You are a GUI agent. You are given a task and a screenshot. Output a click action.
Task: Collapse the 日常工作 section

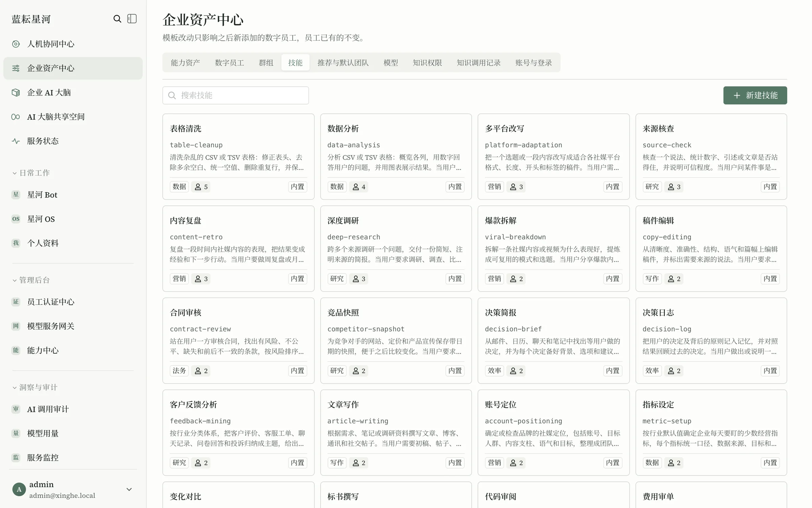click(x=31, y=173)
